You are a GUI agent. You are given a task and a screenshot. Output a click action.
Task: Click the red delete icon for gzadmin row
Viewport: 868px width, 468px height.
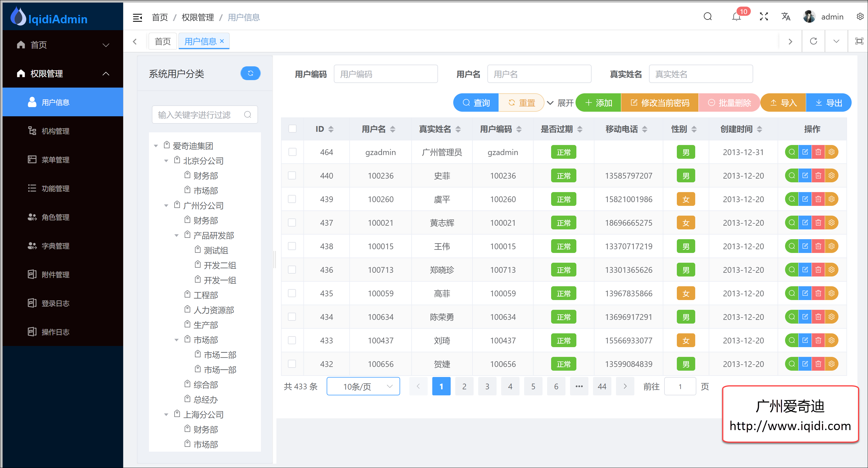(x=818, y=152)
